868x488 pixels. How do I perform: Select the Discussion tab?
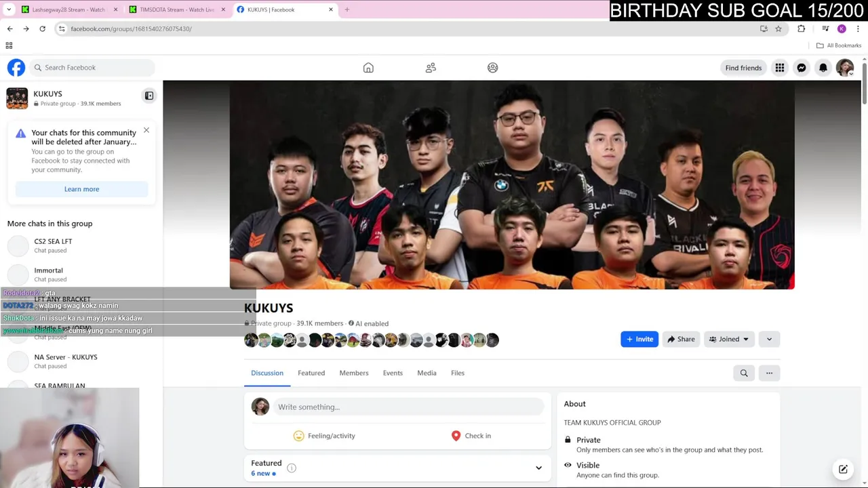click(267, 373)
